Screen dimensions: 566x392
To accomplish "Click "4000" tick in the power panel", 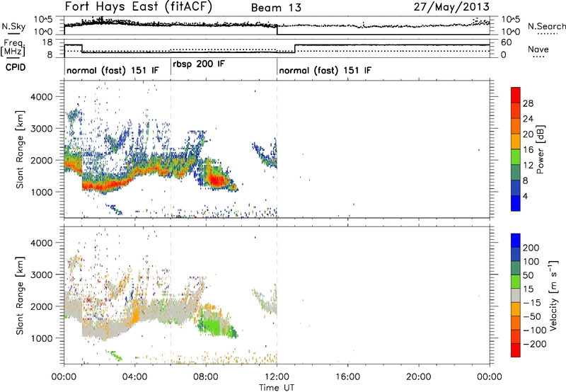I will [41, 97].
